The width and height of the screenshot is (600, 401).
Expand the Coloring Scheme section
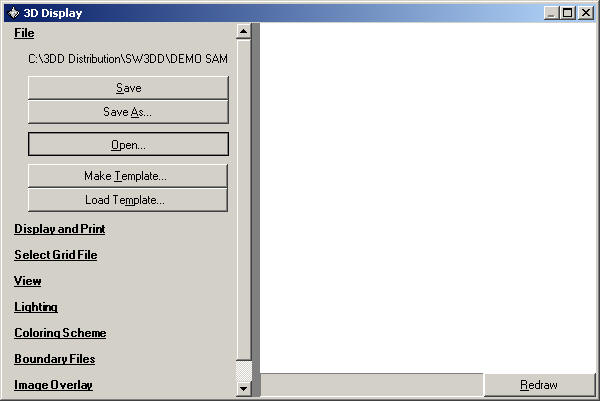click(x=60, y=333)
